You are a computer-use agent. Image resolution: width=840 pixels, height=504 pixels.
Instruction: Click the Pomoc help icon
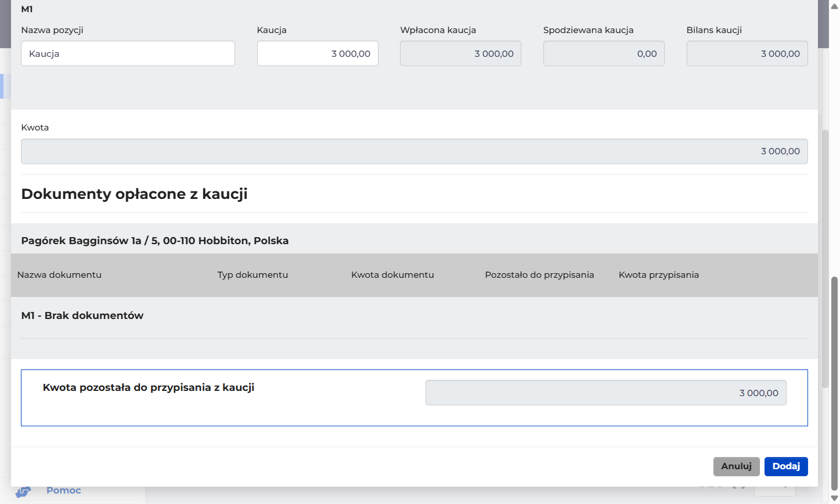(x=23, y=492)
